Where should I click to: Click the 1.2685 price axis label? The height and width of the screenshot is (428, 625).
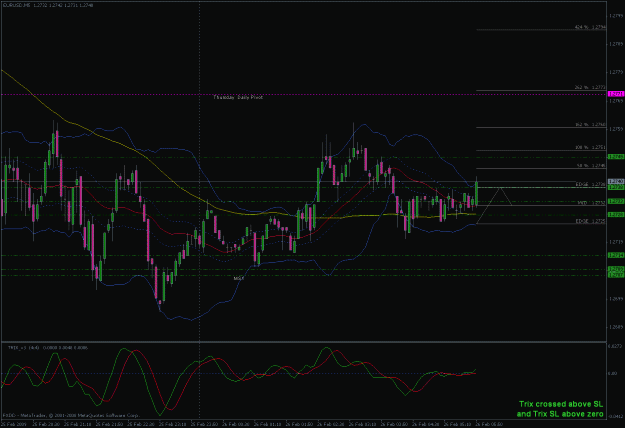[x=616, y=327]
